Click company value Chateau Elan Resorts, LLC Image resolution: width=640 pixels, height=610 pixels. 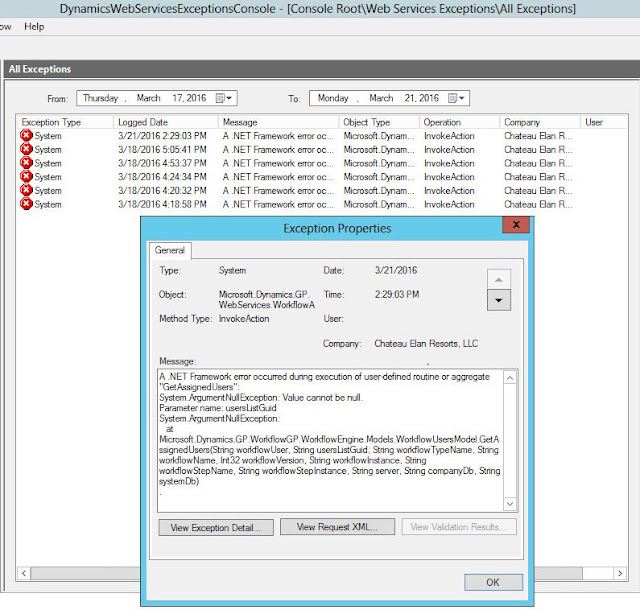(x=426, y=343)
